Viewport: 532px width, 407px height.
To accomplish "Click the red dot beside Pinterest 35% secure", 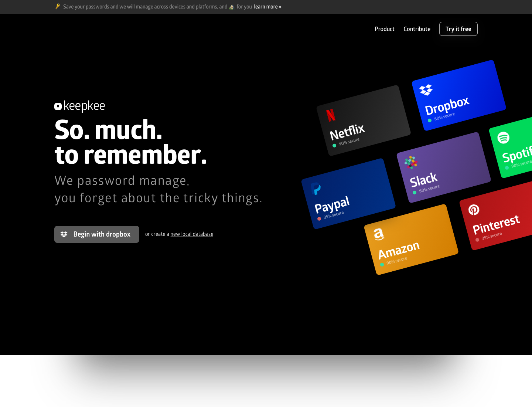I will point(477,240).
